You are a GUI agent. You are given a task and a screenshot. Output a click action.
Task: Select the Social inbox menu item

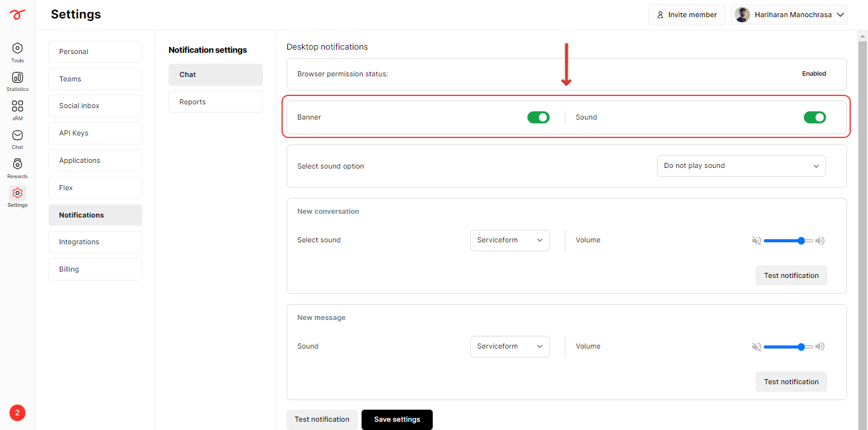(x=95, y=106)
